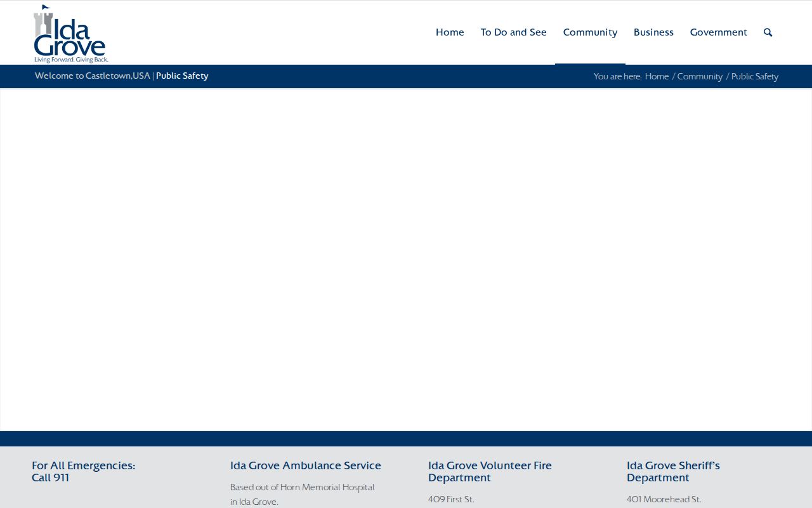
Task: Open the Government menu
Action: tap(718, 32)
